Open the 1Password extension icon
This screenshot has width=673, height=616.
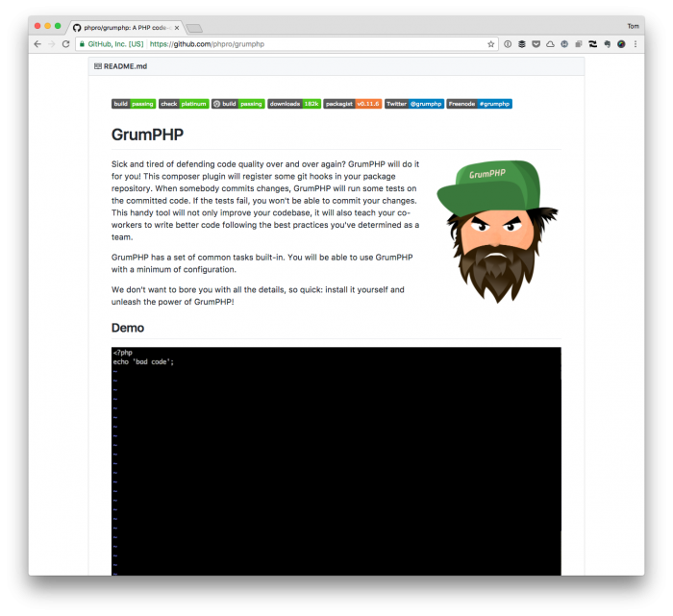508,44
